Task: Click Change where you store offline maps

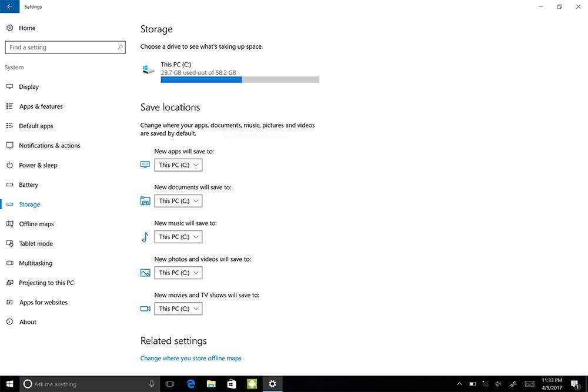Action: (x=191, y=358)
